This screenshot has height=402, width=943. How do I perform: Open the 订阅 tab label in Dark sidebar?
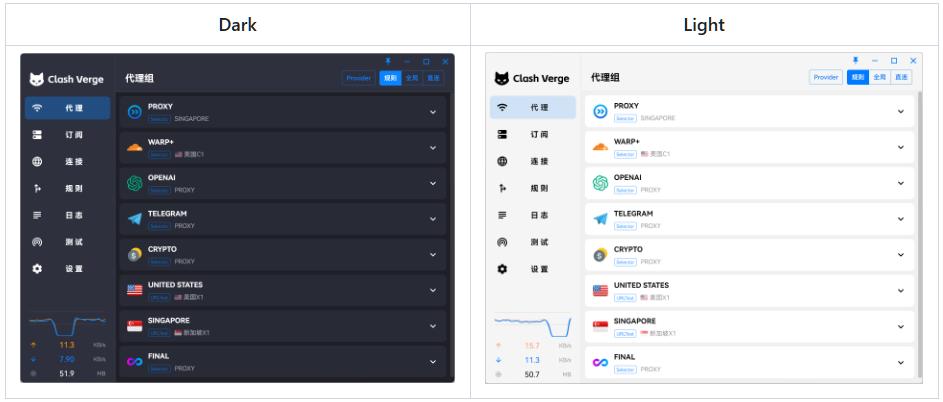click(74, 135)
